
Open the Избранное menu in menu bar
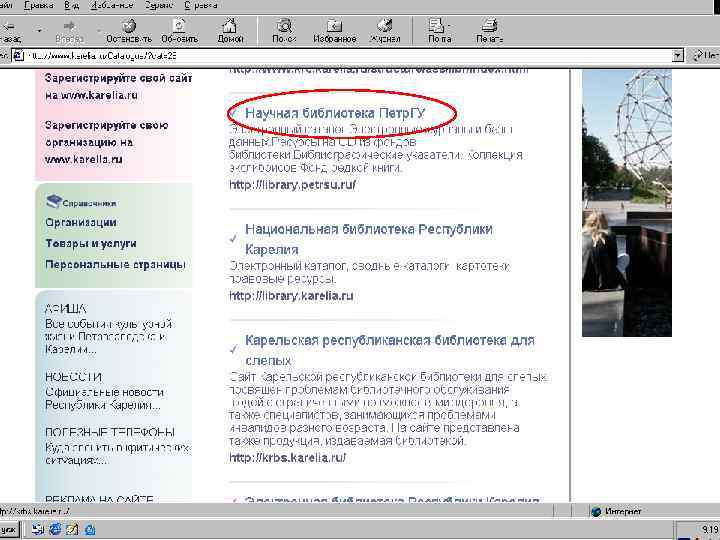click(x=112, y=6)
